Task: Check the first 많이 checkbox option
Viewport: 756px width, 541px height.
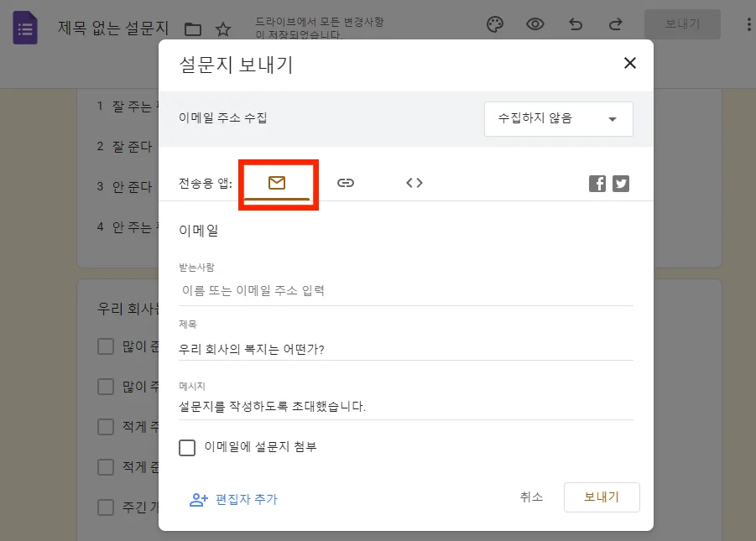Action: (106, 346)
